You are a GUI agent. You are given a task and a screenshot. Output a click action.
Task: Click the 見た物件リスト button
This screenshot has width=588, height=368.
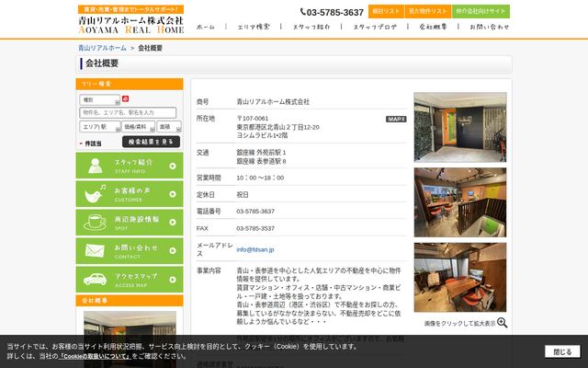[x=428, y=11]
